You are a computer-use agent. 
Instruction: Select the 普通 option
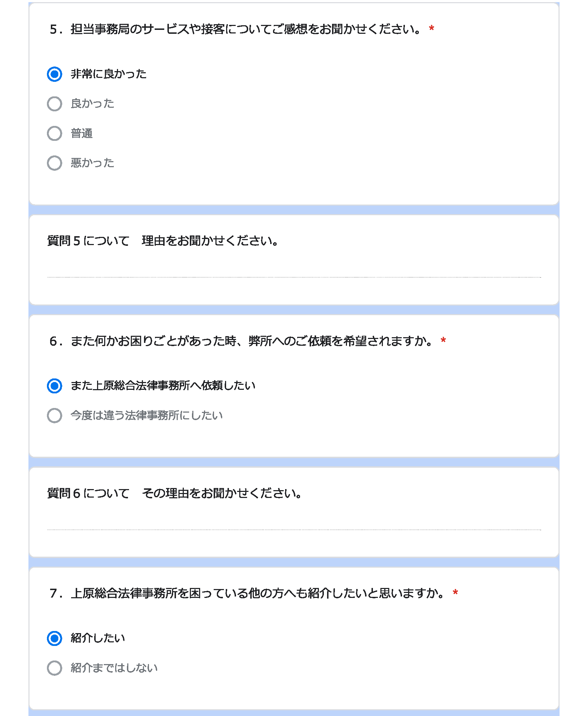[54, 133]
